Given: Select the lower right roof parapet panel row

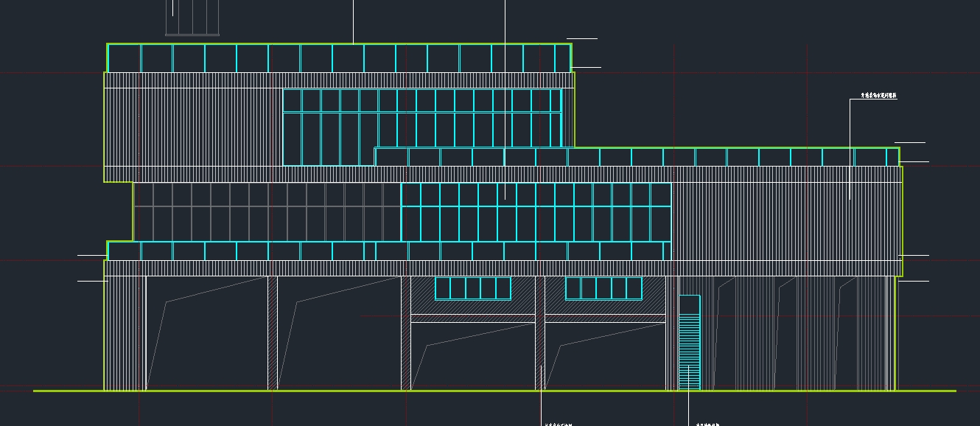Looking at the screenshot, I should [x=637, y=157].
